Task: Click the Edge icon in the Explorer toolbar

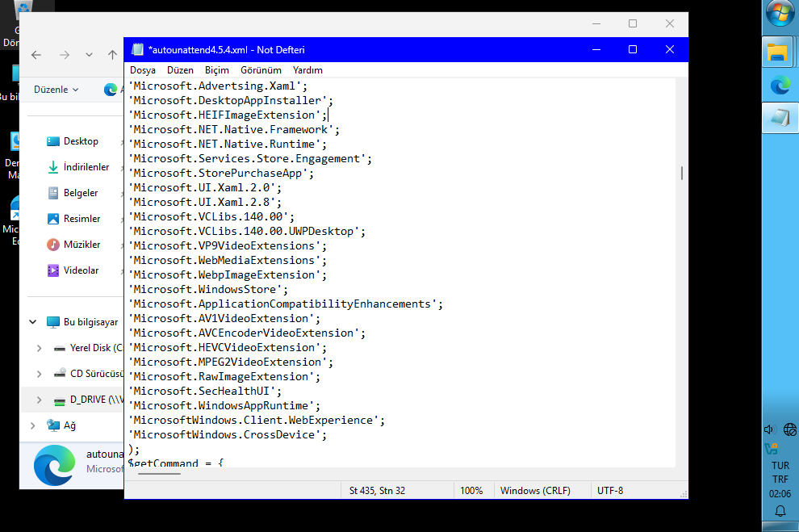Action: pos(111,90)
